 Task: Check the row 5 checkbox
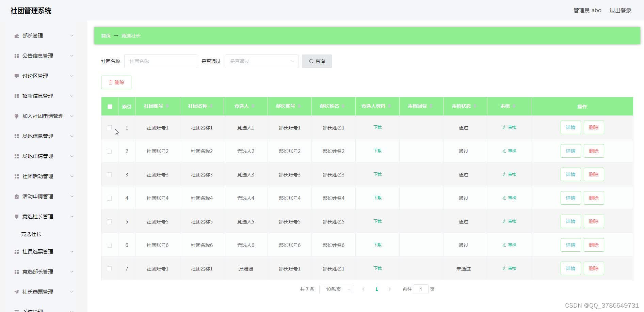coord(109,222)
